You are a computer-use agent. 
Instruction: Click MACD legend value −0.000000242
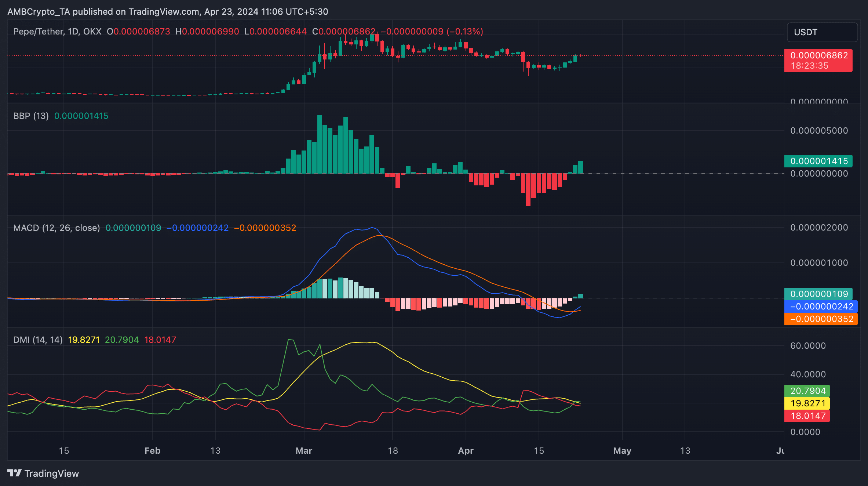click(197, 228)
